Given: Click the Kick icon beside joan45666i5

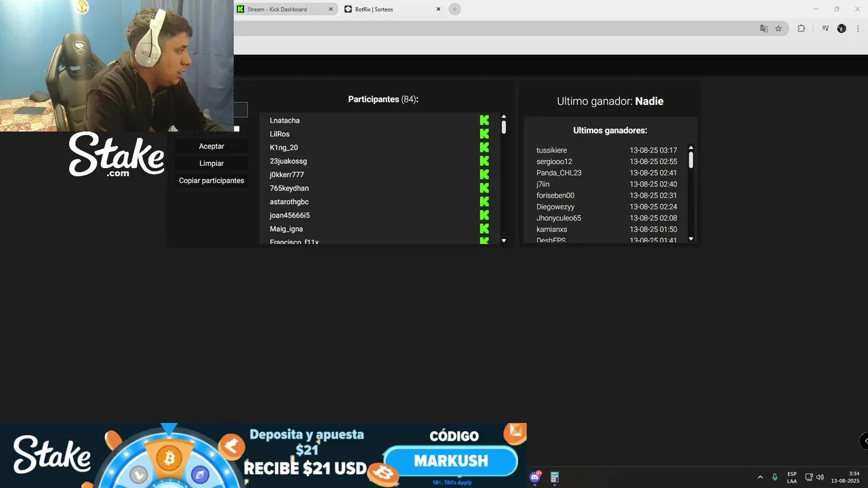Looking at the screenshot, I should tap(484, 215).
